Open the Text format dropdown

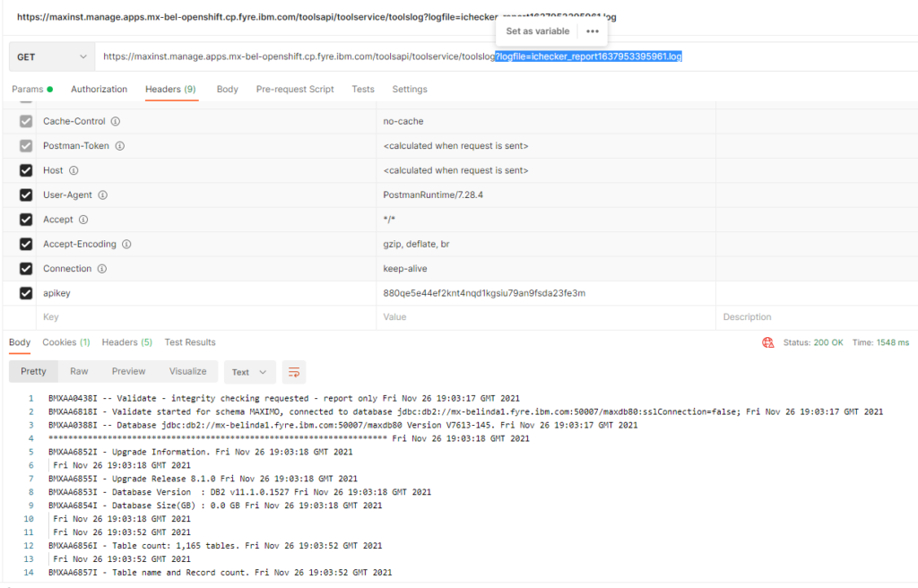(249, 372)
